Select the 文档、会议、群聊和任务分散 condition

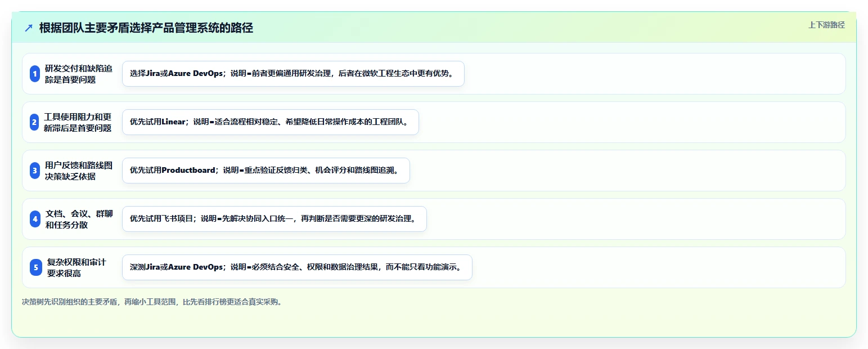(79, 219)
